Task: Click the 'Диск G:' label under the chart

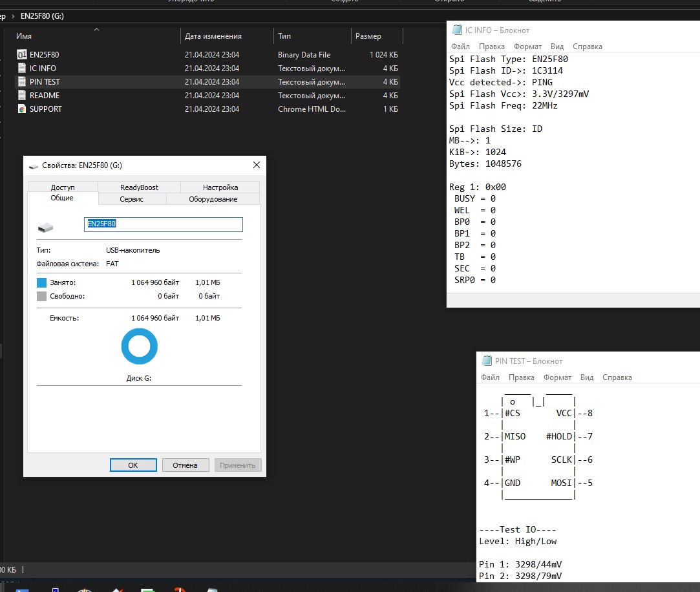Action: click(139, 378)
